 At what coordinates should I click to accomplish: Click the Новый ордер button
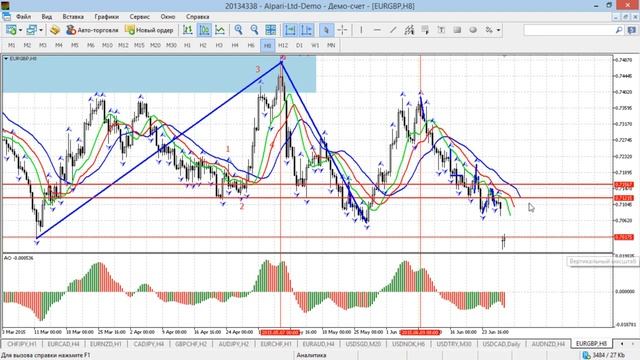point(149,30)
